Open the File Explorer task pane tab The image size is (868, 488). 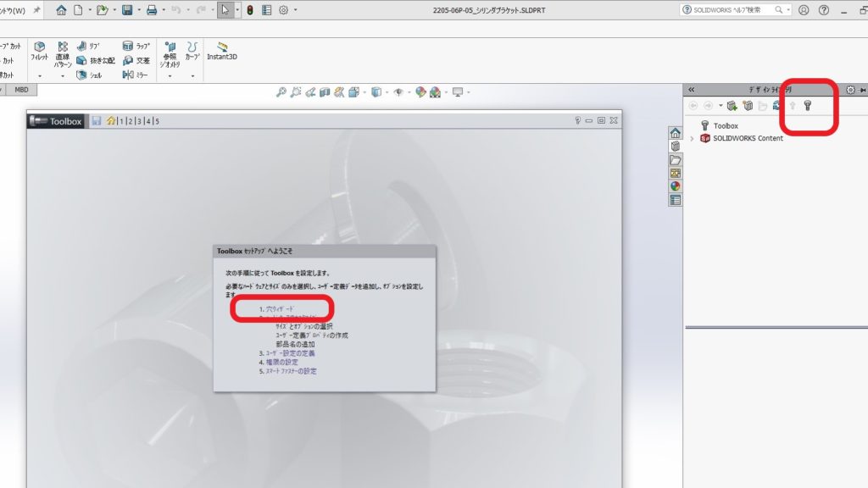676,160
